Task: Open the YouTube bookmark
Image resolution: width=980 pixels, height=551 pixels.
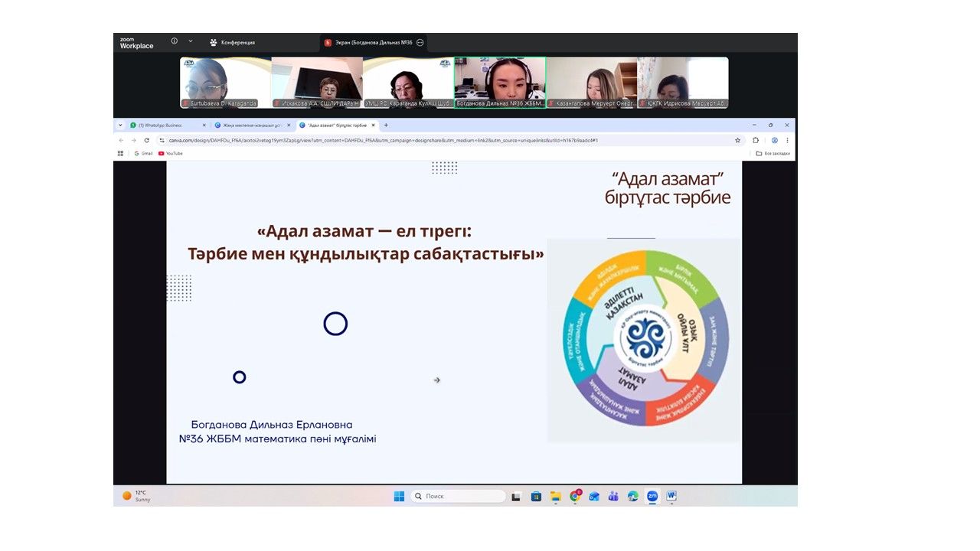Action: [x=170, y=154]
